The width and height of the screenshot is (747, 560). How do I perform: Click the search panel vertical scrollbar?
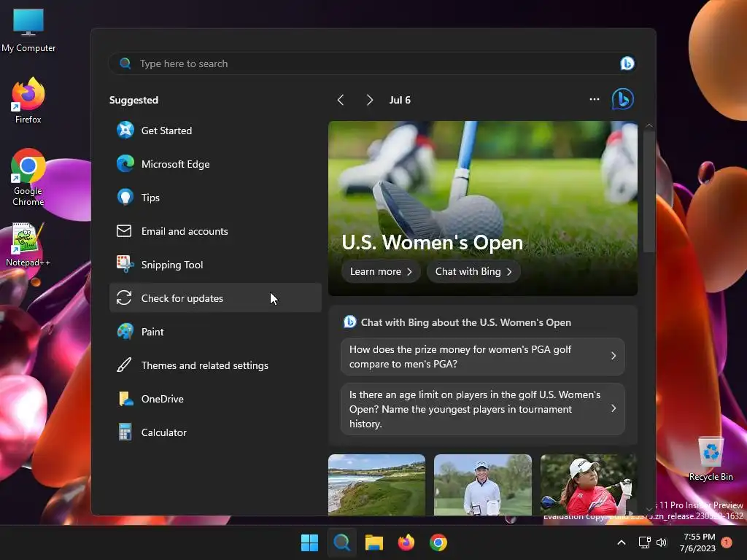point(649,192)
